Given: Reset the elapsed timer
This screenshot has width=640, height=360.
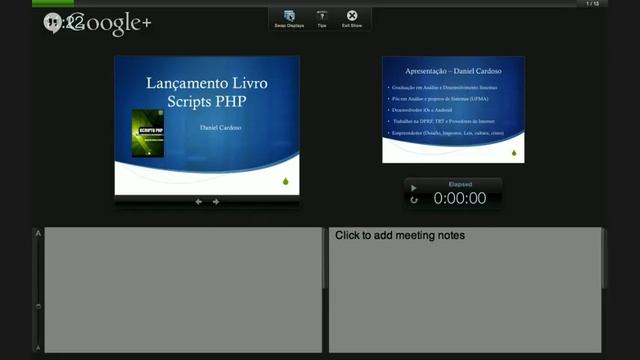Looking at the screenshot, I should [414, 200].
